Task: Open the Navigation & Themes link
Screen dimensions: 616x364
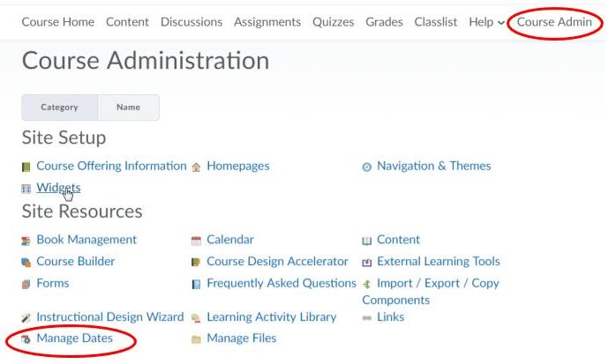Action: 434,166
